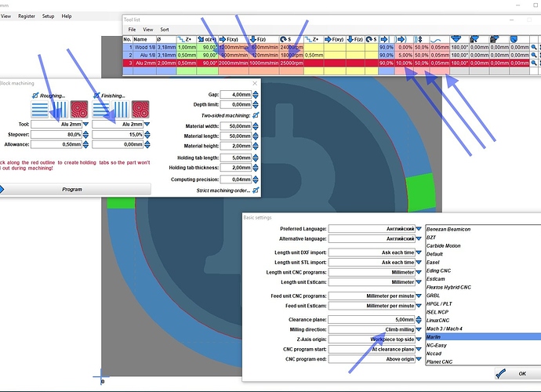541x392 pixels.
Task: Open Feed unit CNC programs dropdown
Action: coord(419,296)
